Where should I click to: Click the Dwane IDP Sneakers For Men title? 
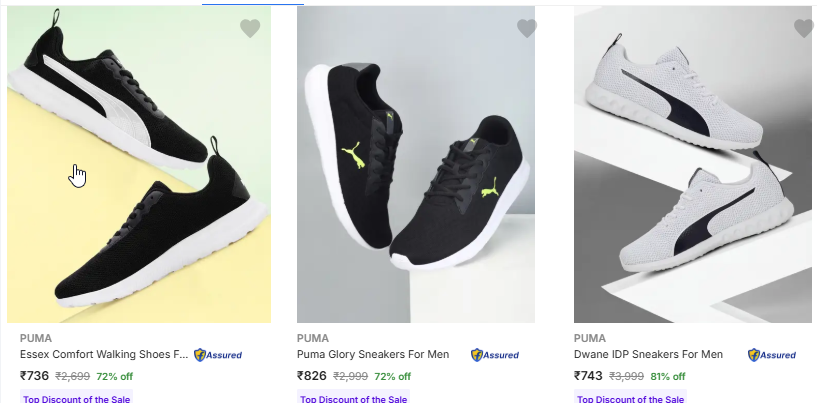(648, 354)
